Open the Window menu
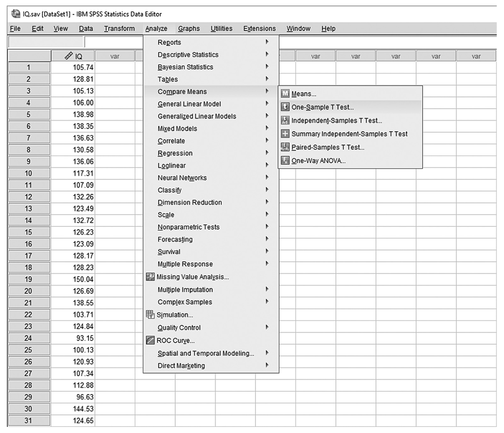 298,29
